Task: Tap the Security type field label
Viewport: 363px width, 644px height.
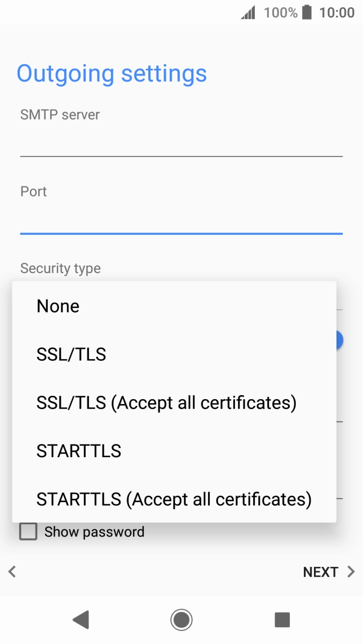Action: click(60, 269)
